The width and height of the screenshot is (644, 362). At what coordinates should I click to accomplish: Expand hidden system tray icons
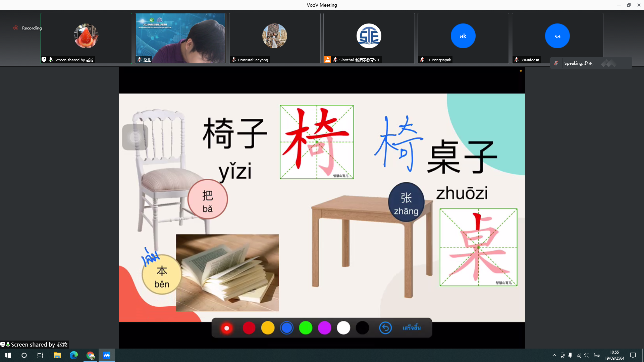click(554, 355)
